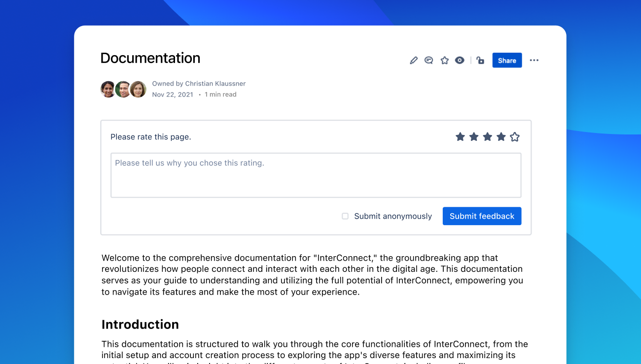Enable the Submit anonymously checkbox
Viewport: 641px width, 364px height.
click(x=345, y=216)
